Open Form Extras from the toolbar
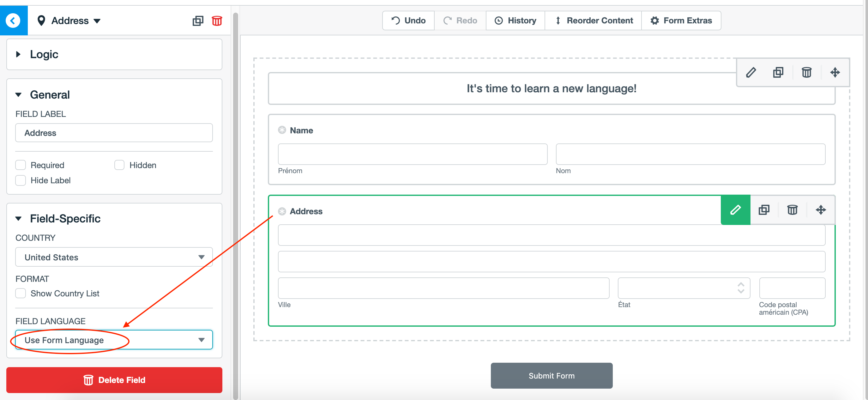Viewport: 868px width, 400px height. [681, 21]
